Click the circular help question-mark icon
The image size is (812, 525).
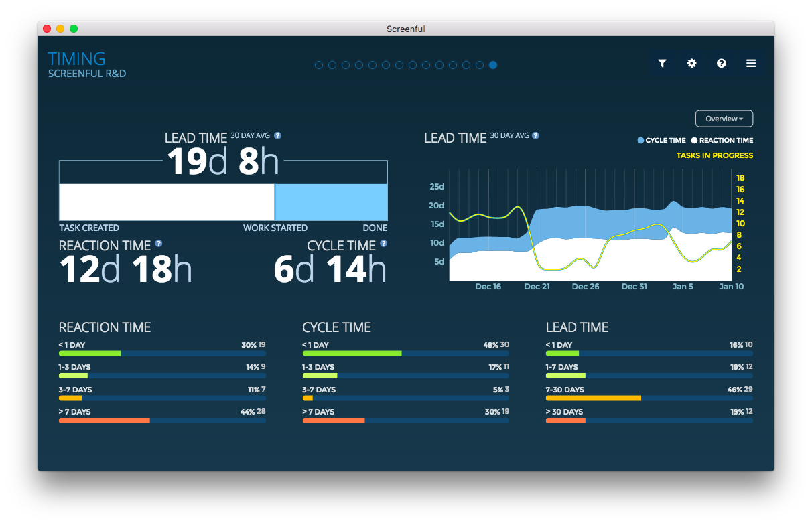[721, 63]
